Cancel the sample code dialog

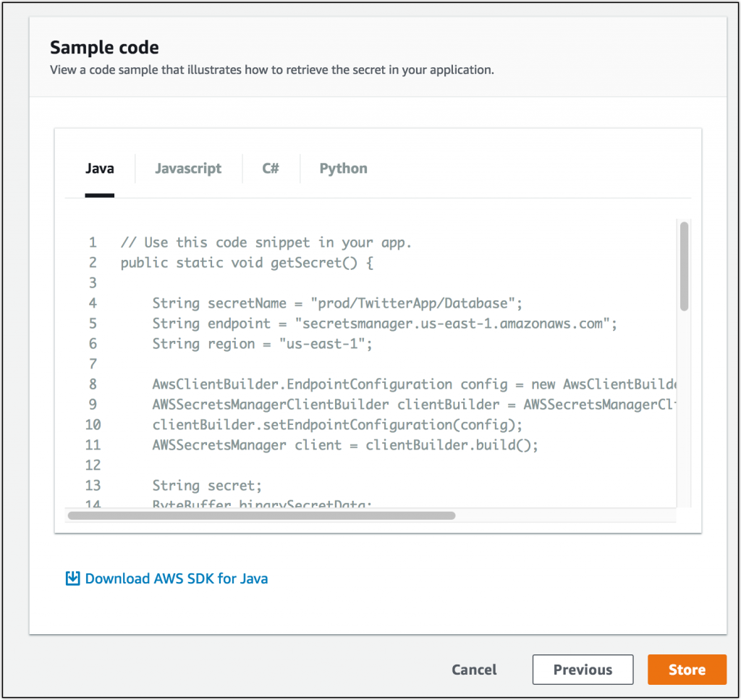point(474,669)
